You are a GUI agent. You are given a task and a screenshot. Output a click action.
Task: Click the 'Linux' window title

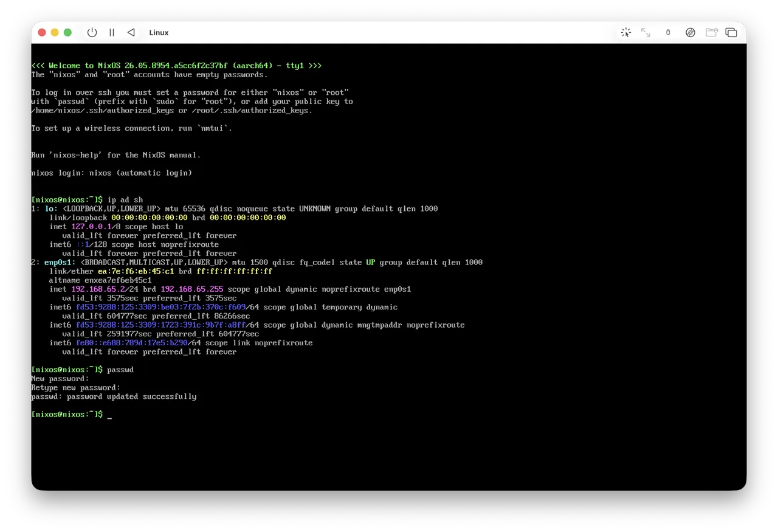coord(159,32)
